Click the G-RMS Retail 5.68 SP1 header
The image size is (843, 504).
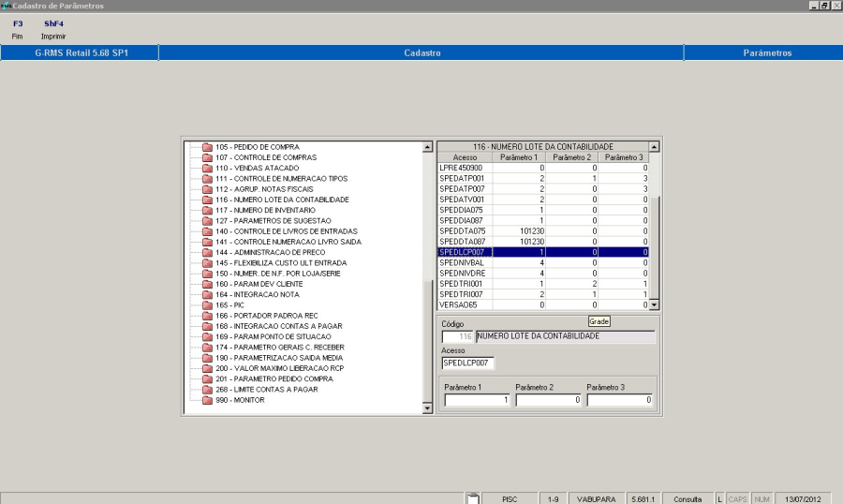81,52
